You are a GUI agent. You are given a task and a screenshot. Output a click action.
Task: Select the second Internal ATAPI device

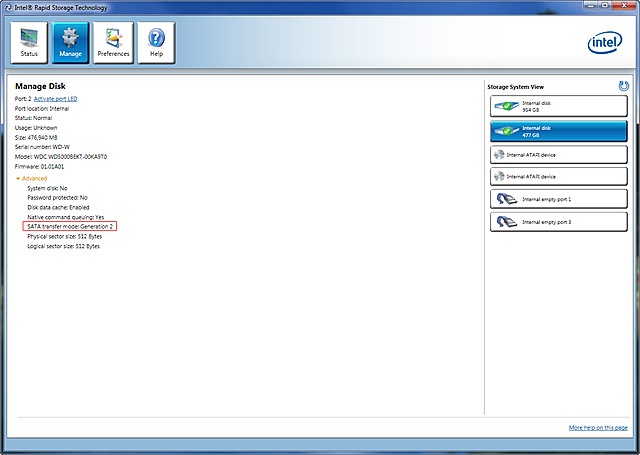558,176
